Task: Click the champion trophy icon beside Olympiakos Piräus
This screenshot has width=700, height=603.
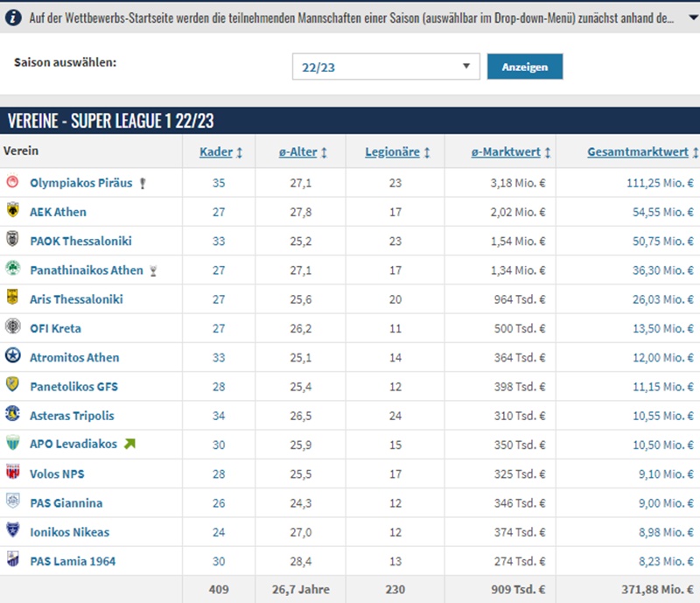Action: click(143, 183)
